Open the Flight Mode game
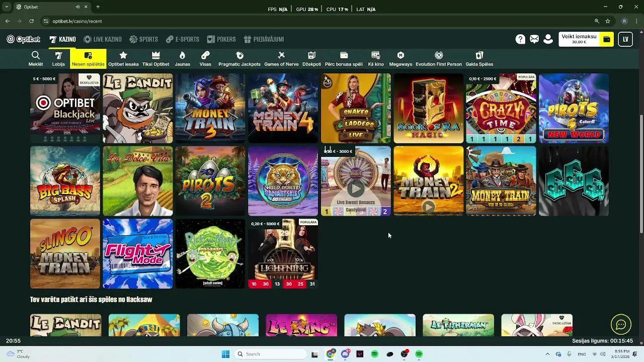This screenshot has width=644, height=362. click(x=138, y=253)
